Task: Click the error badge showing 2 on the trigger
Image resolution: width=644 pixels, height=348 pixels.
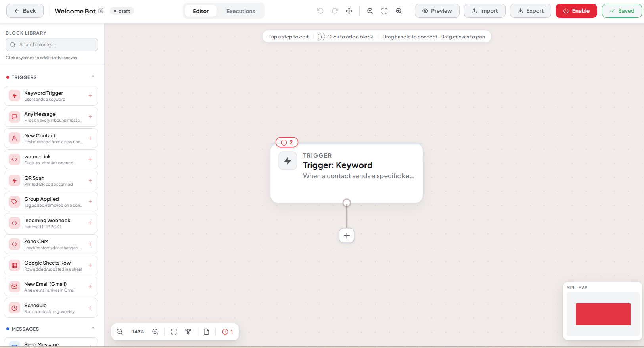Action: tap(287, 142)
